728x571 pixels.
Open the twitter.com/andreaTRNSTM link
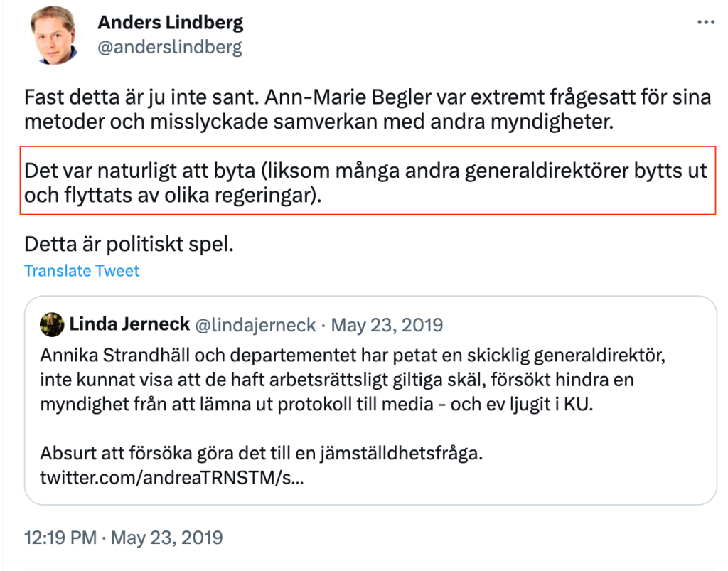(x=172, y=477)
